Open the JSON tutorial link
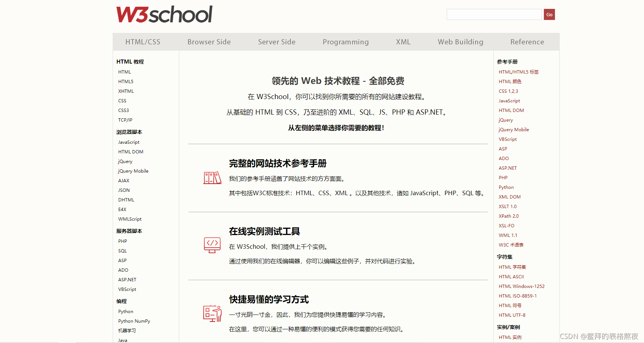 pos(124,190)
